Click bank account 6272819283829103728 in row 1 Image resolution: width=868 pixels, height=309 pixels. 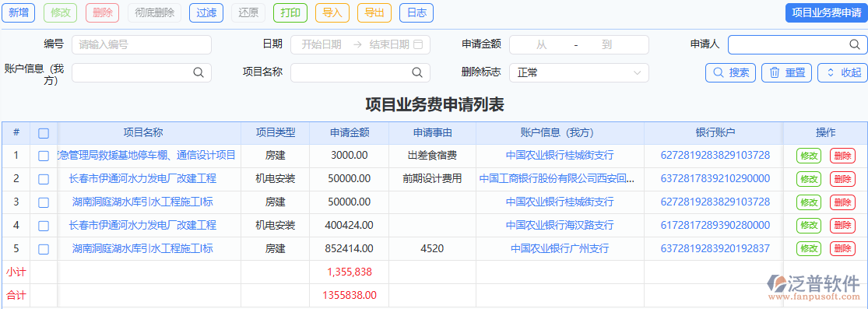pyautogui.click(x=715, y=155)
